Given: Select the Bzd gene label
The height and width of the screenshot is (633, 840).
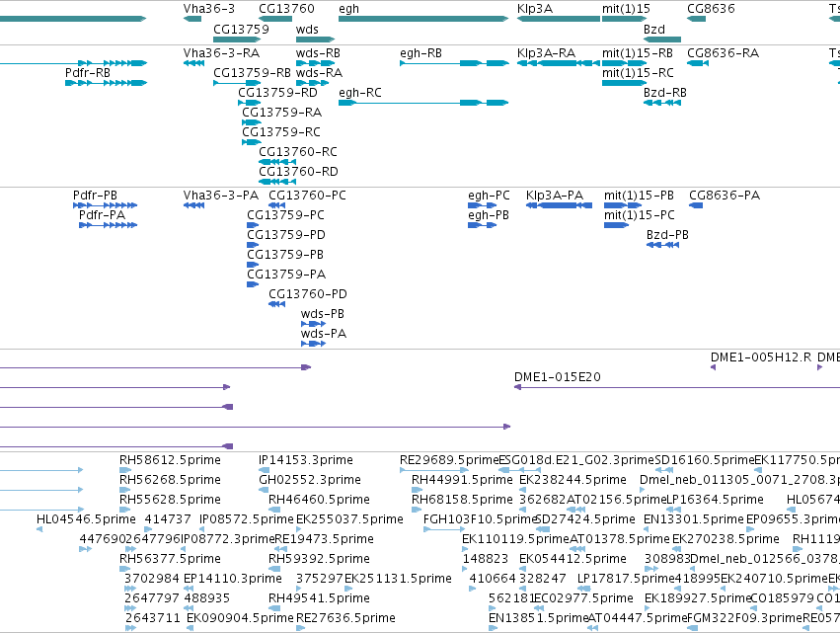Looking at the screenshot, I should (654, 29).
